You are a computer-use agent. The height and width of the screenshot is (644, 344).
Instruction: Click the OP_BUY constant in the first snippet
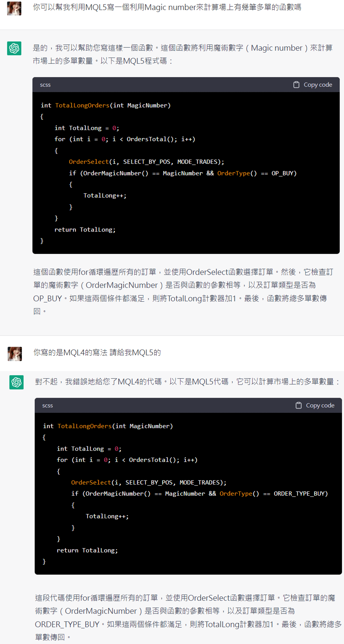284,173
